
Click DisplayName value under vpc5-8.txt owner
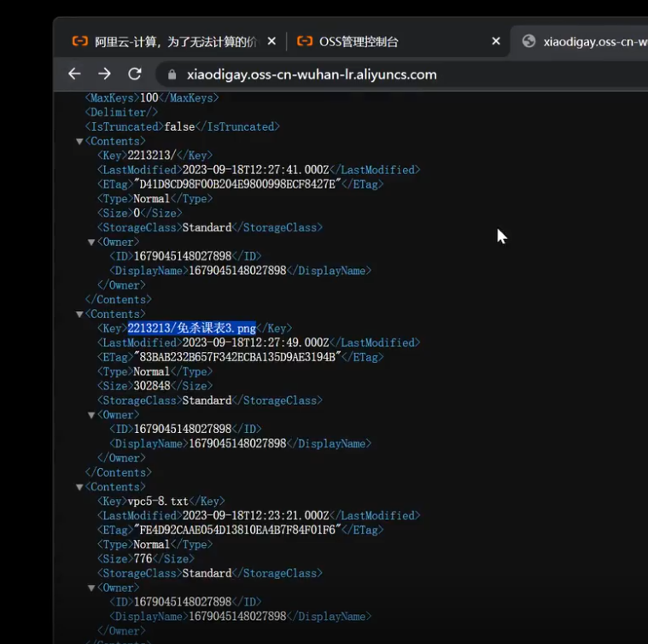237,617
